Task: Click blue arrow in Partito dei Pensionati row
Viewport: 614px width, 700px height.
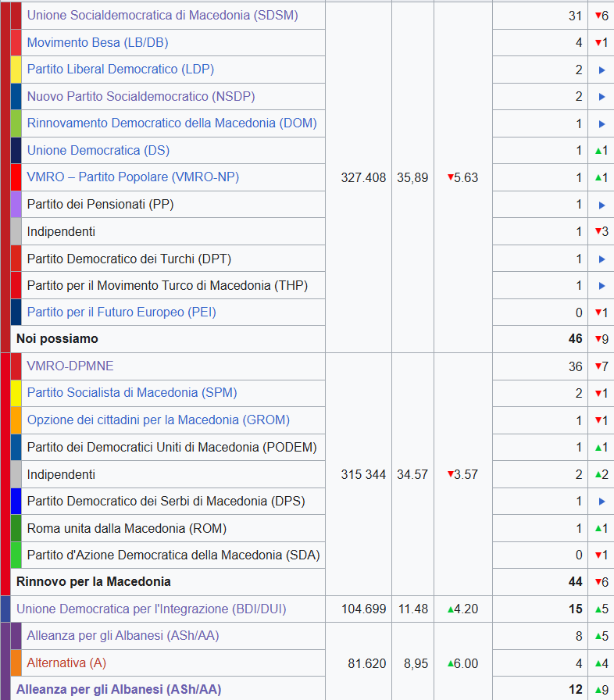Action: pos(602,205)
